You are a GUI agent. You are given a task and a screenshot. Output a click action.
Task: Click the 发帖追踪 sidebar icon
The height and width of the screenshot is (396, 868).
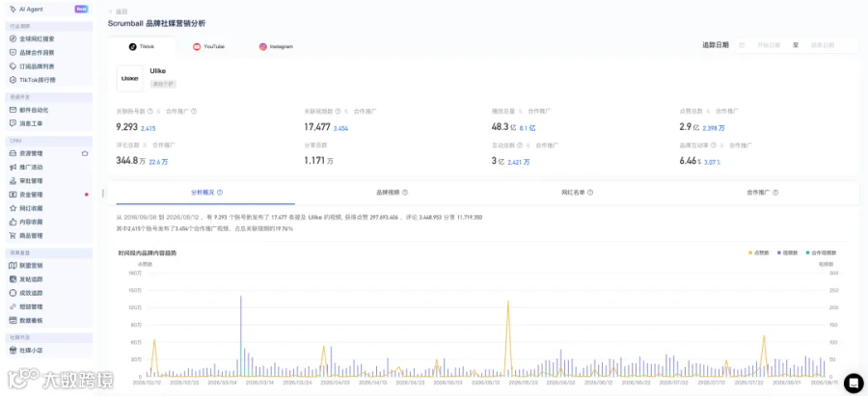point(14,279)
